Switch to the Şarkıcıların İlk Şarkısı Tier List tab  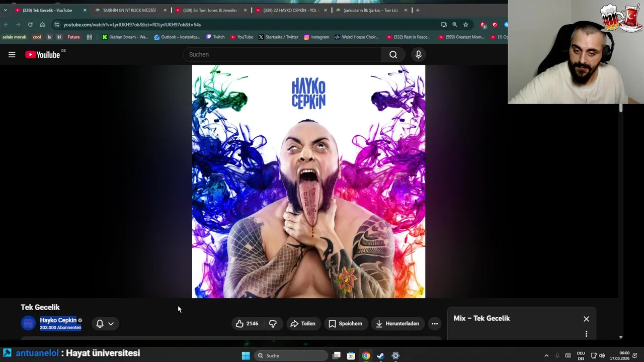click(x=371, y=10)
